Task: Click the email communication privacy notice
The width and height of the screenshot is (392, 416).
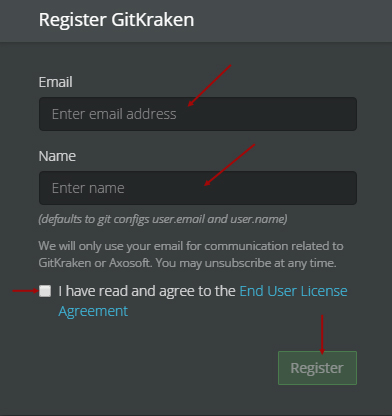Action: [x=191, y=254]
